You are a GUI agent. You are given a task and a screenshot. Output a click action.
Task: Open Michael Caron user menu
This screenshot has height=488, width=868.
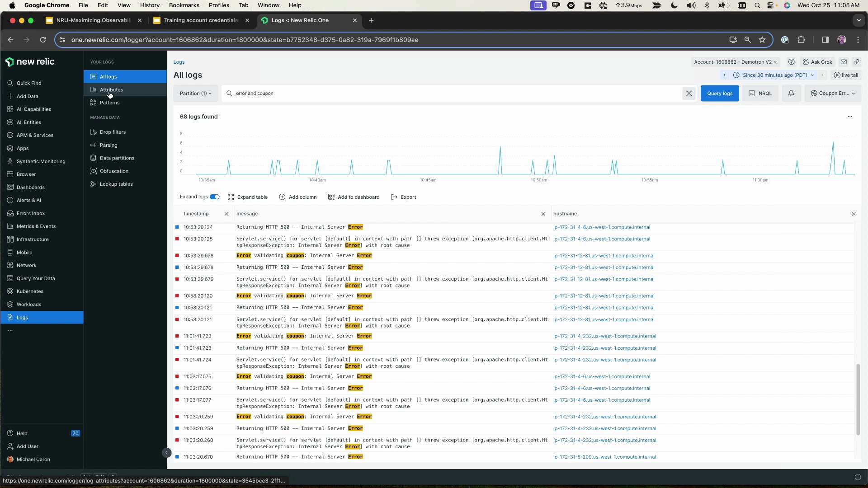tap(33, 460)
